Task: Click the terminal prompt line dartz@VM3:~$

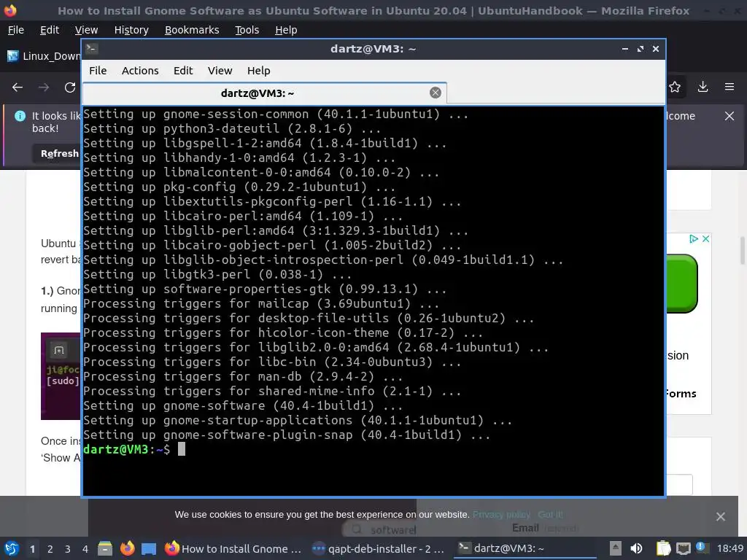Action: point(127,449)
